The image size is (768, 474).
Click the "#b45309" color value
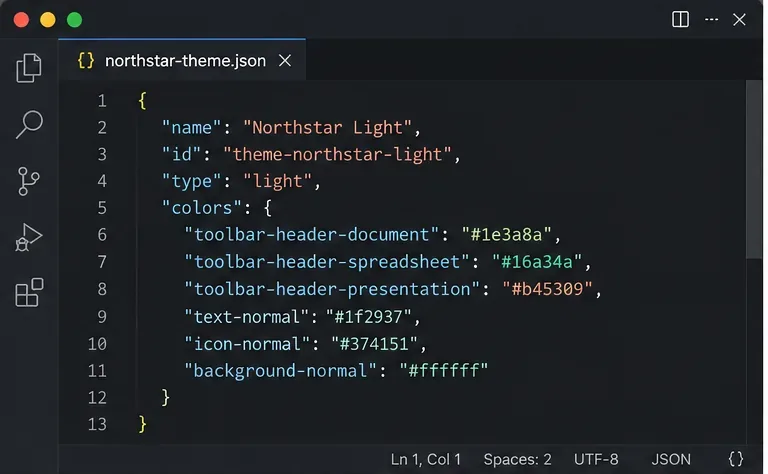(x=547, y=289)
